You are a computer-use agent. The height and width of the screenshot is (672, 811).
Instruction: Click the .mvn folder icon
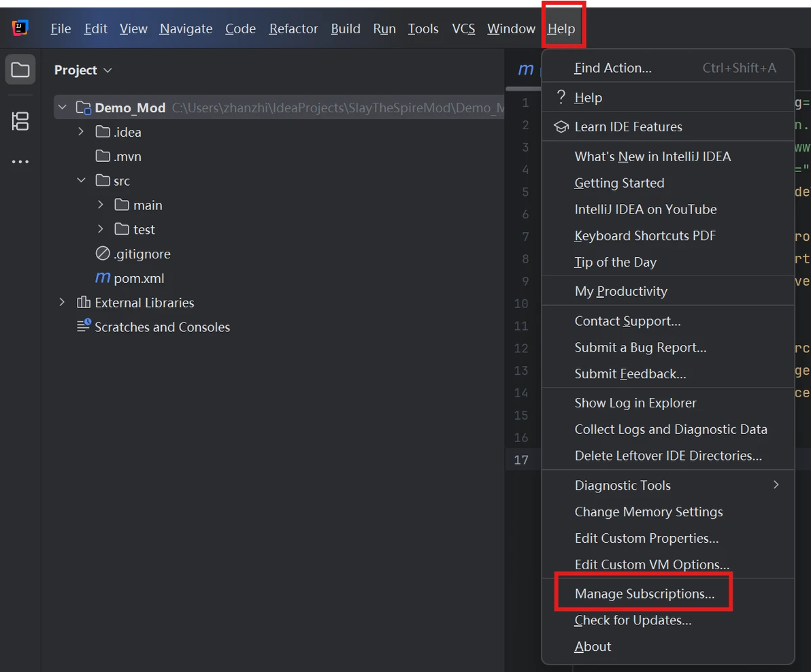(x=103, y=156)
